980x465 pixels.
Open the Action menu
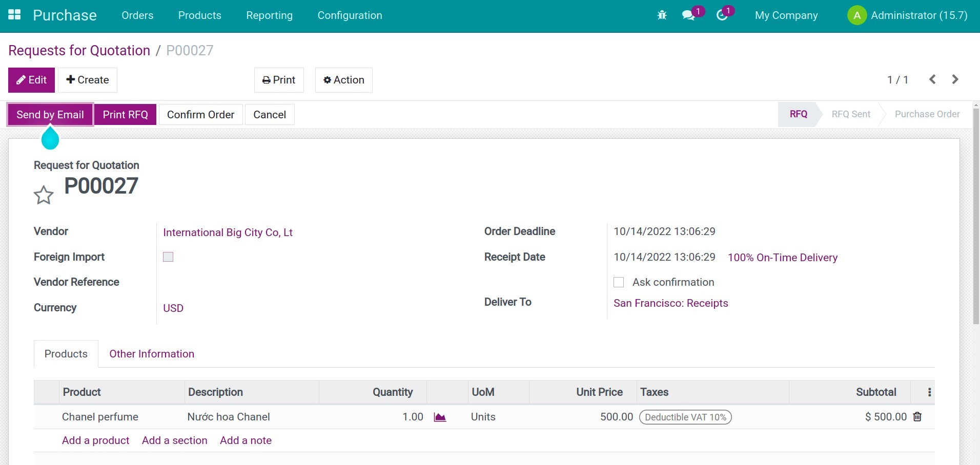(x=343, y=80)
